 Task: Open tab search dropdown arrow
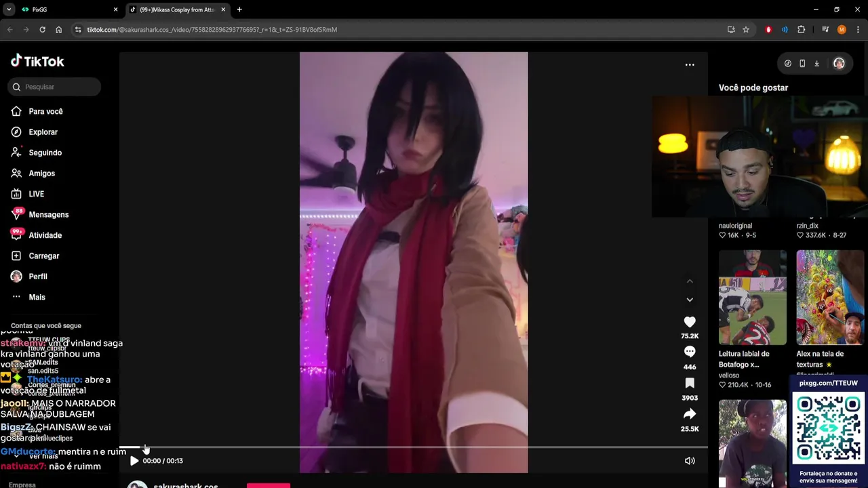pyautogui.click(x=9, y=9)
